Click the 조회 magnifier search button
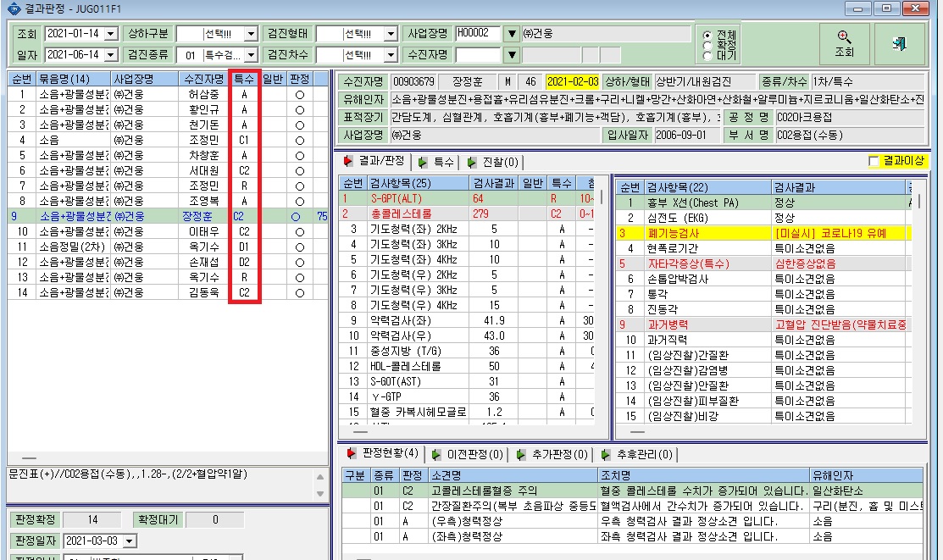 [845, 44]
